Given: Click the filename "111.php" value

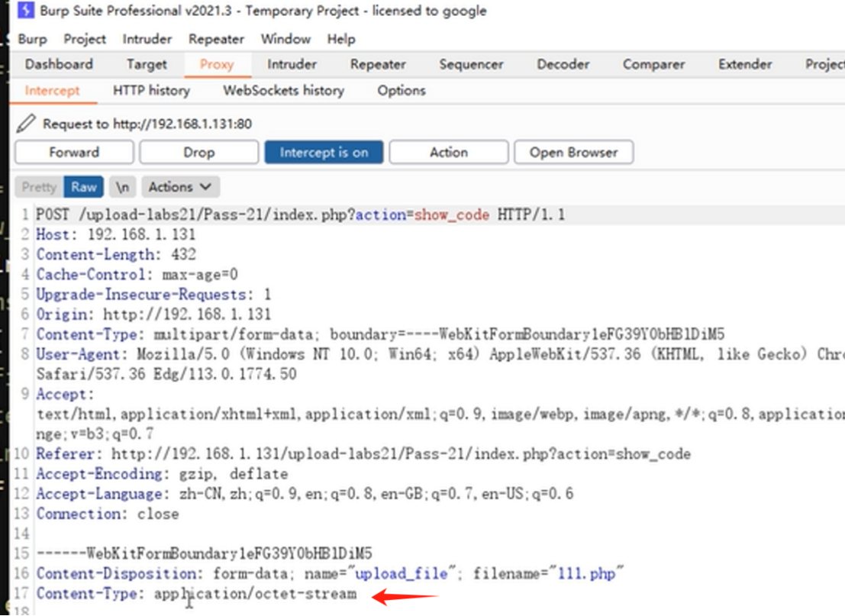Looking at the screenshot, I should (x=586, y=573).
